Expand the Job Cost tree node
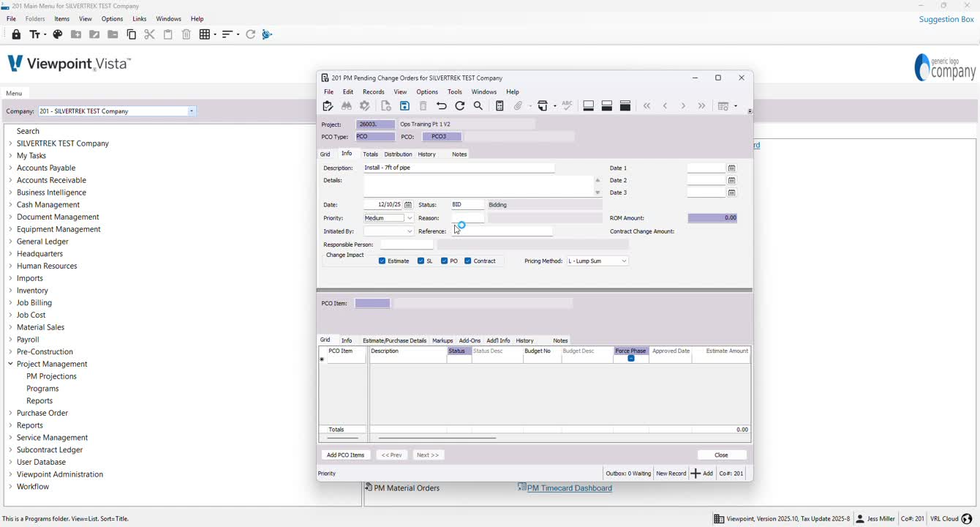Screen dimensions: 980x527 click(x=10, y=315)
